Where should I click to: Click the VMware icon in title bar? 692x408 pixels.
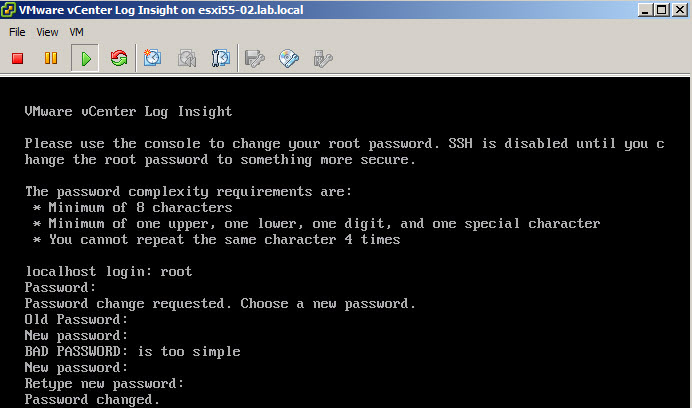pyautogui.click(x=8, y=10)
